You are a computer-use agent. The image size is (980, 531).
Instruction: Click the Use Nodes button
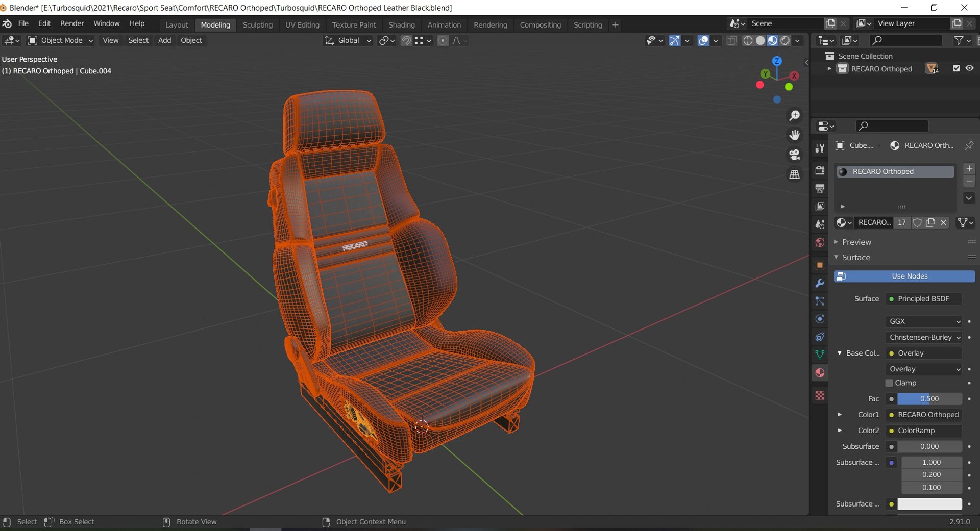point(904,276)
